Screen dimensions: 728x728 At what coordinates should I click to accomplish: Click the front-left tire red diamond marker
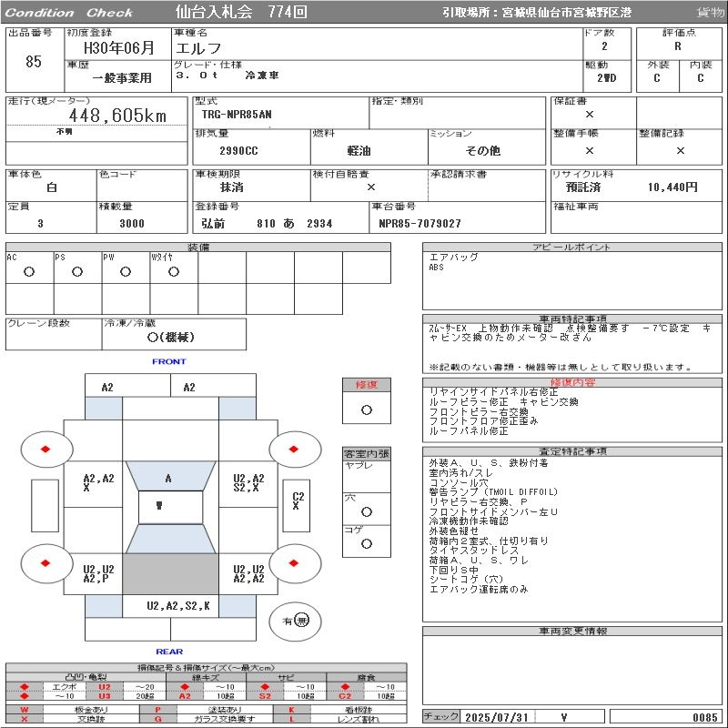(x=45, y=449)
